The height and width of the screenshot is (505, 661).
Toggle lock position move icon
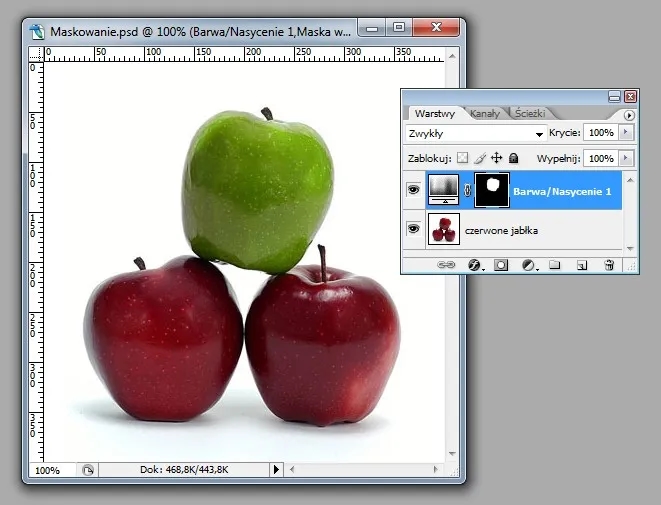click(x=497, y=158)
